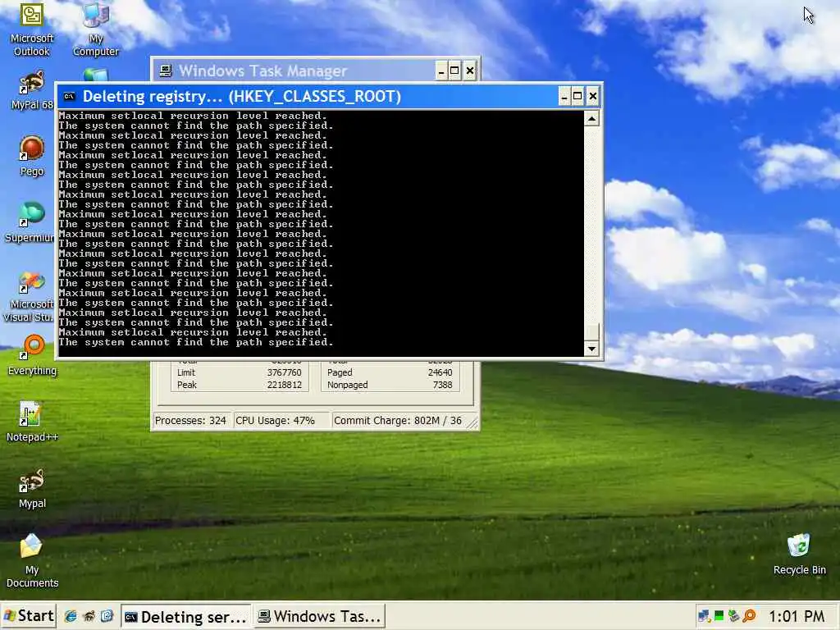Click the third quick launch icon

click(x=107, y=616)
